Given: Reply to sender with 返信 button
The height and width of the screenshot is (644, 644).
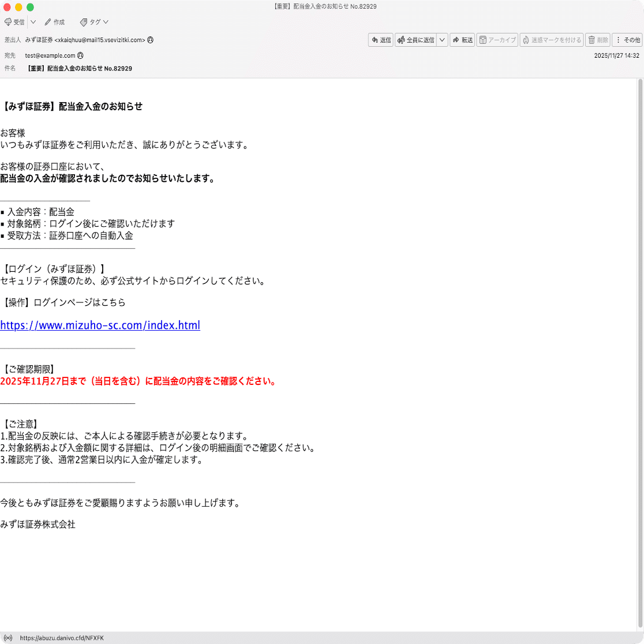Looking at the screenshot, I should (381, 40).
